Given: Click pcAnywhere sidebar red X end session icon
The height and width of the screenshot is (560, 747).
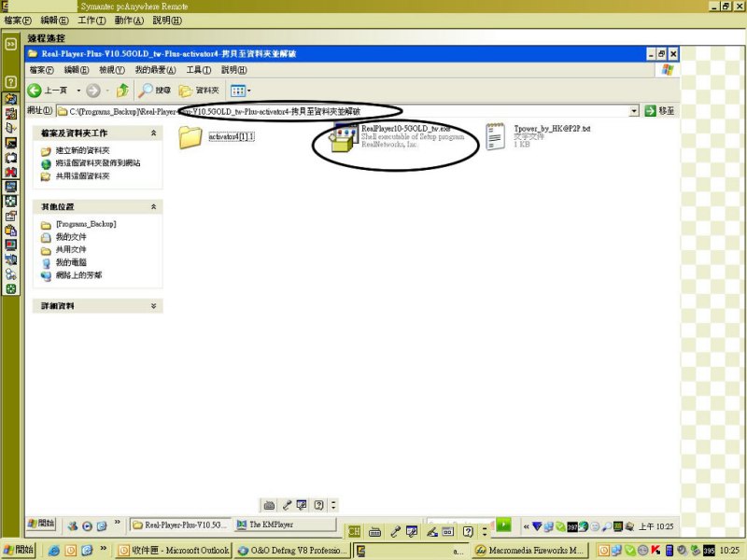Looking at the screenshot, I should 10,172.
